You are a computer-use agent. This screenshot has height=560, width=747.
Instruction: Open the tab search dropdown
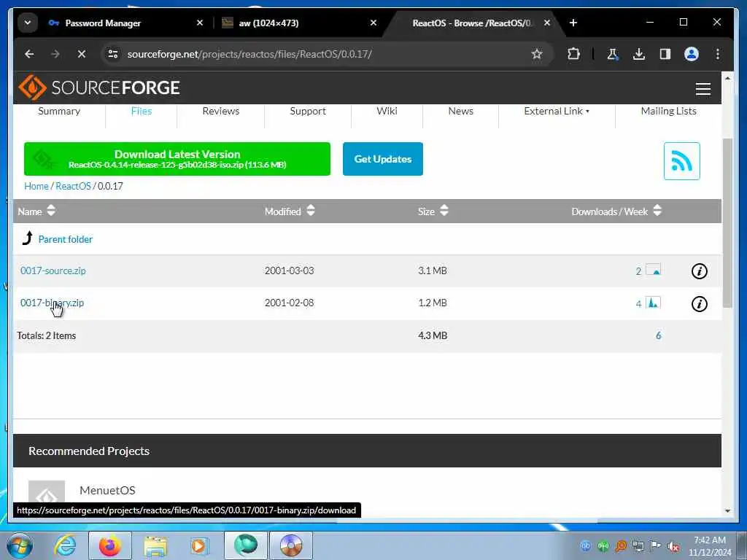tap(28, 23)
